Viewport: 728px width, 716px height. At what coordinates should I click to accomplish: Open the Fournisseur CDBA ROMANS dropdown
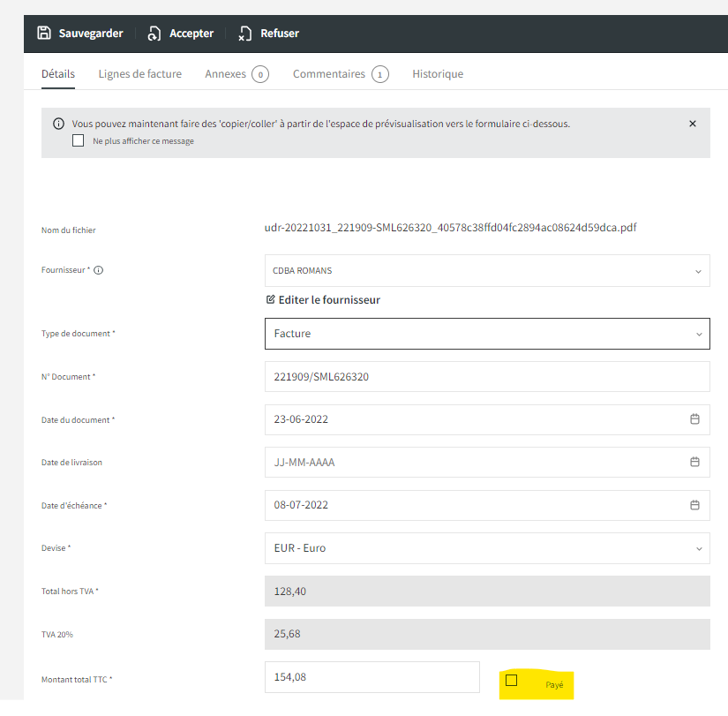pyautogui.click(x=487, y=270)
